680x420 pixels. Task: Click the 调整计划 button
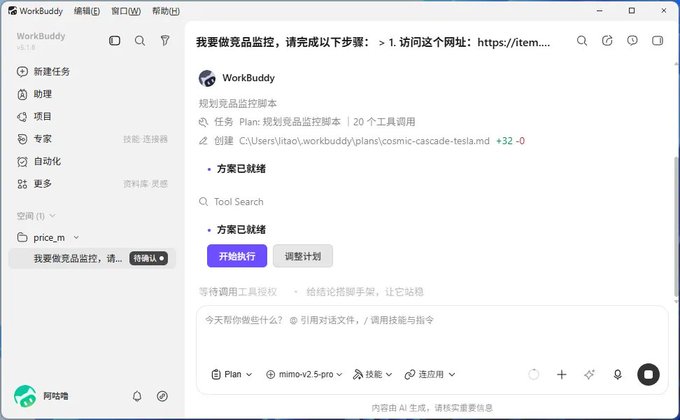(303, 256)
